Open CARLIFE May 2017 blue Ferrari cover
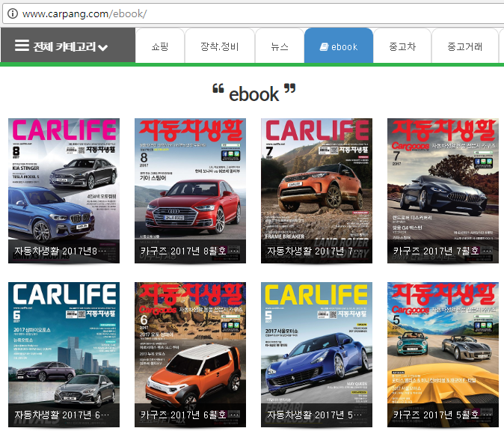 (316, 355)
